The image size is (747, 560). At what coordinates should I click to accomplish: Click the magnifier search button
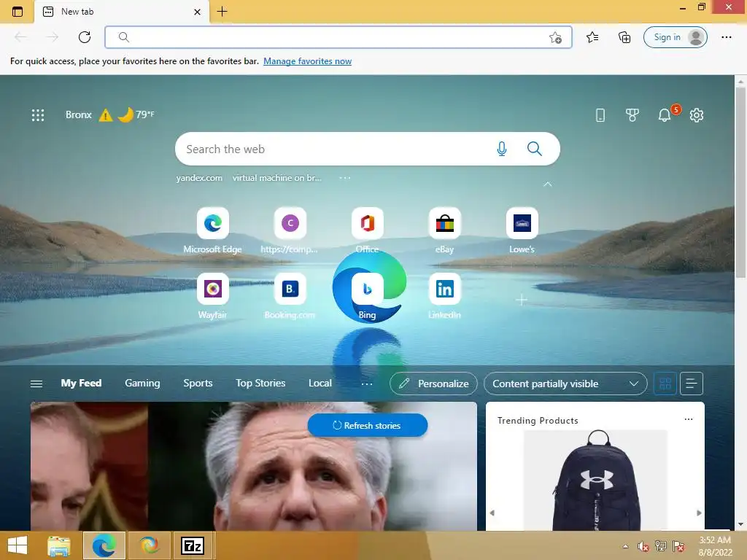coord(535,149)
